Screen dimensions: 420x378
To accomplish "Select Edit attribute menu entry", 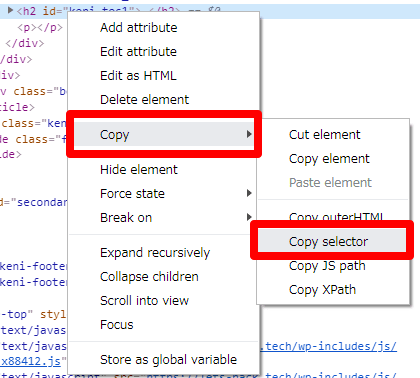I will (163, 52).
